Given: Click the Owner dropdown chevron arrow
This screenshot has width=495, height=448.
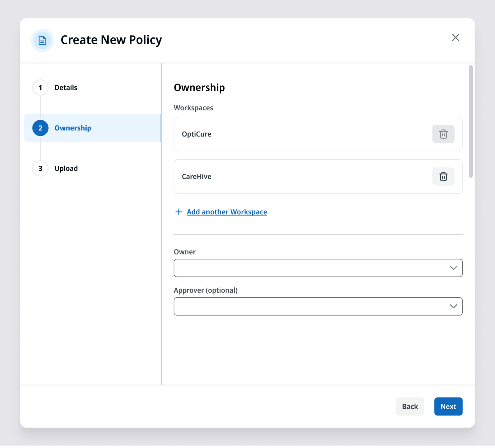Looking at the screenshot, I should point(454,268).
